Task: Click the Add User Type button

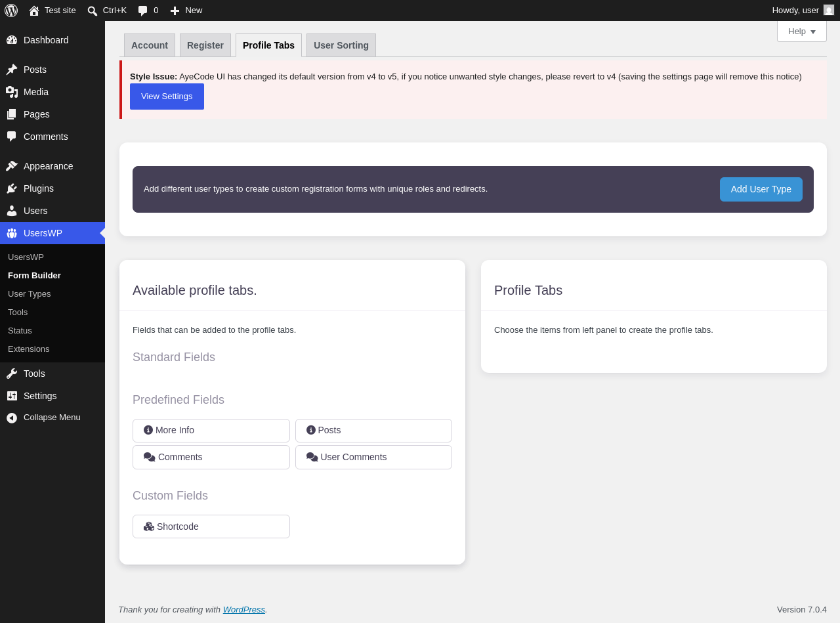Action: pyautogui.click(x=761, y=189)
